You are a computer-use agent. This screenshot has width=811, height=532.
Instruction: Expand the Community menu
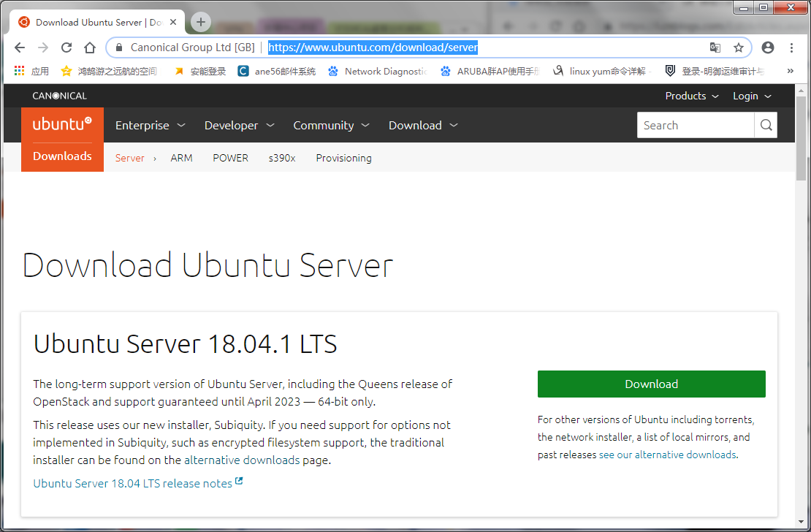[331, 125]
